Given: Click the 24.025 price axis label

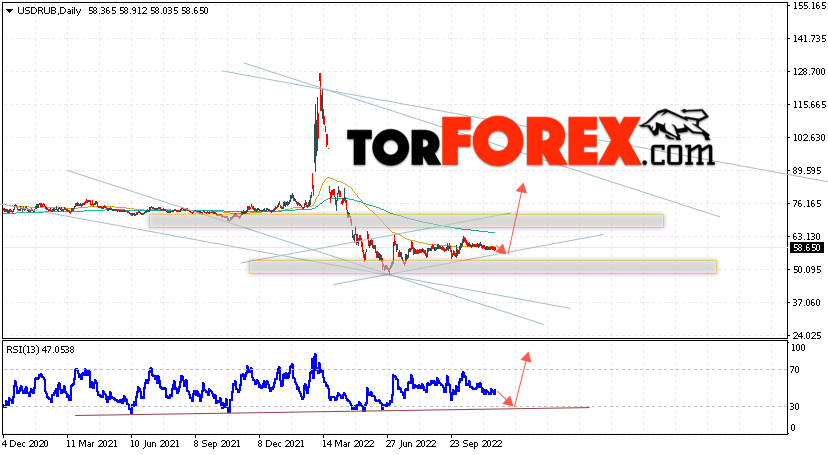Looking at the screenshot, I should pos(807,335).
